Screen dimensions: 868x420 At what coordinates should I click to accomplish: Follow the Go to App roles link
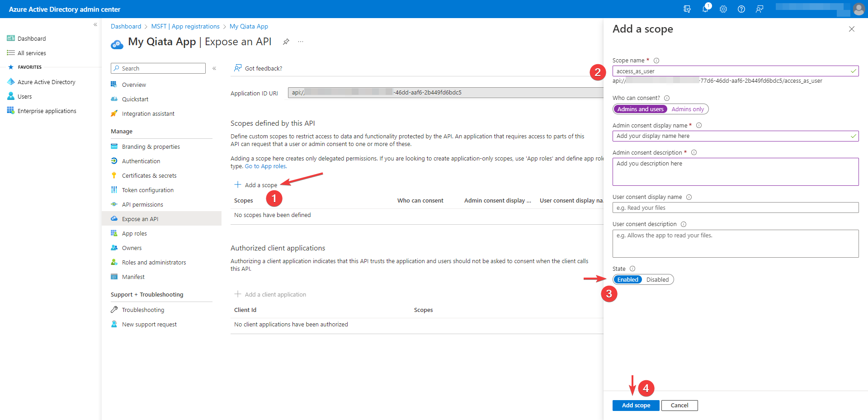tap(265, 166)
